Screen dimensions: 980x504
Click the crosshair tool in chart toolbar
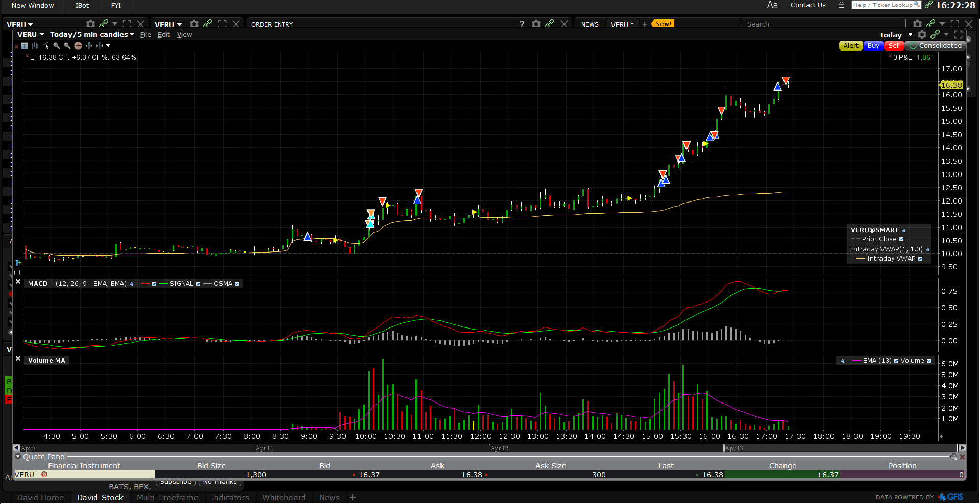pos(78,46)
